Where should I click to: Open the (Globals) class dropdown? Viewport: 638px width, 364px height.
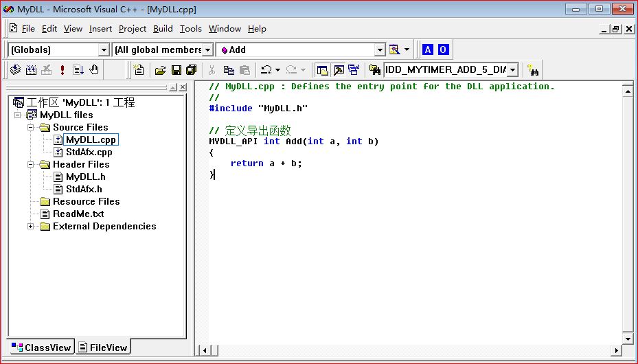click(x=104, y=50)
